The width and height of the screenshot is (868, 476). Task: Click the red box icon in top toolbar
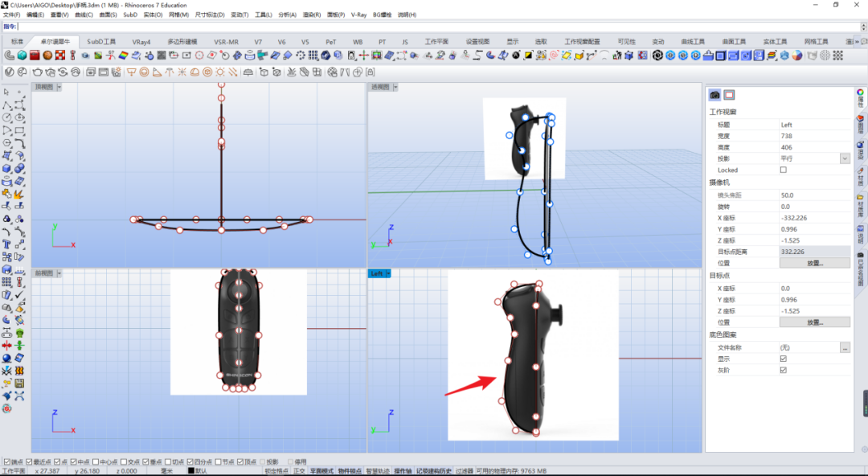(35, 55)
